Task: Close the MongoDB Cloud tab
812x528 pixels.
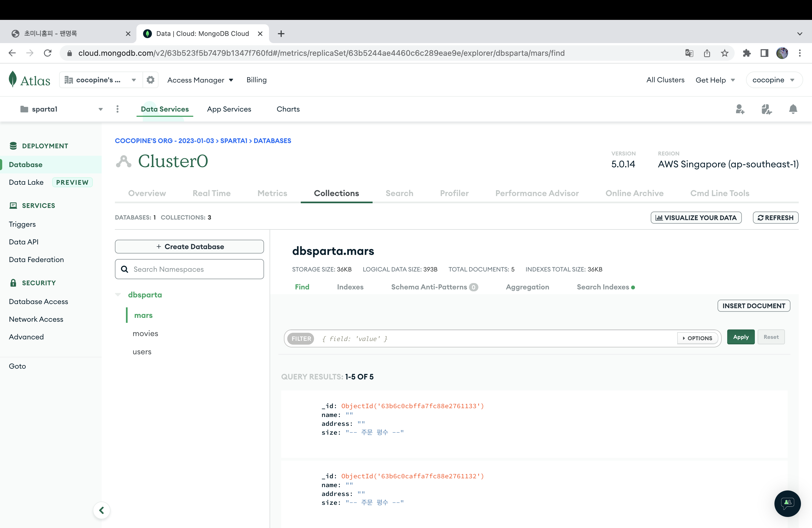Action: 260,33
